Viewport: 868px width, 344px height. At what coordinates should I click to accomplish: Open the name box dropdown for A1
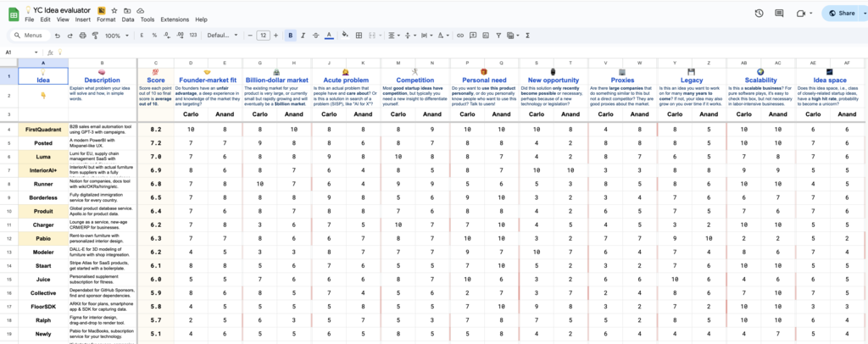coord(36,52)
